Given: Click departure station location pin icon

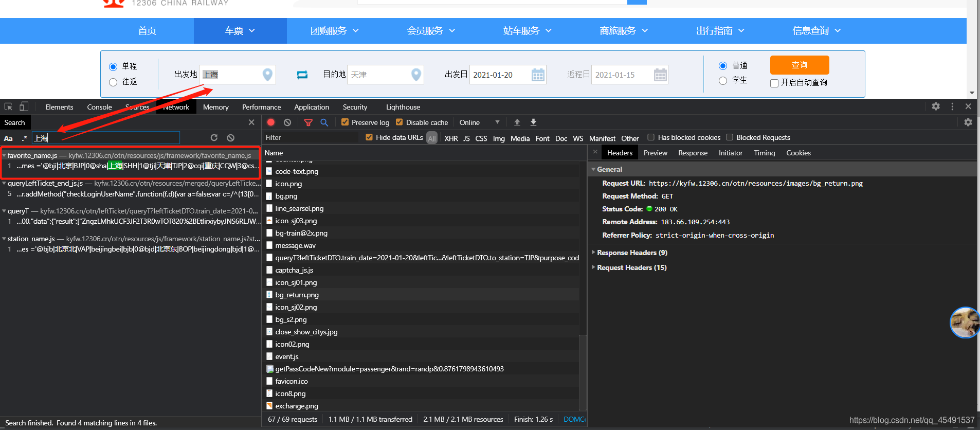Looking at the screenshot, I should [267, 75].
